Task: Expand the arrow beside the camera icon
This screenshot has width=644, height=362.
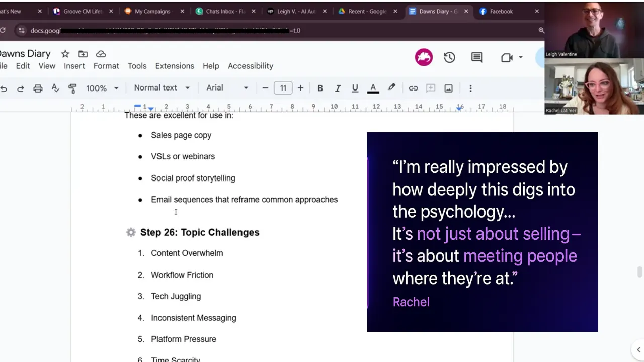Action: tap(520, 58)
